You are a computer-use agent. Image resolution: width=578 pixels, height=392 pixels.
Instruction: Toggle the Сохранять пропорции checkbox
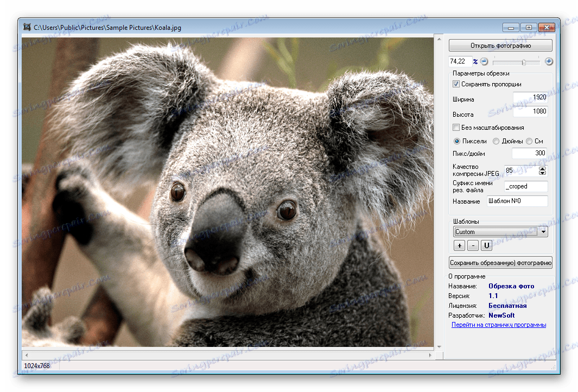click(456, 84)
